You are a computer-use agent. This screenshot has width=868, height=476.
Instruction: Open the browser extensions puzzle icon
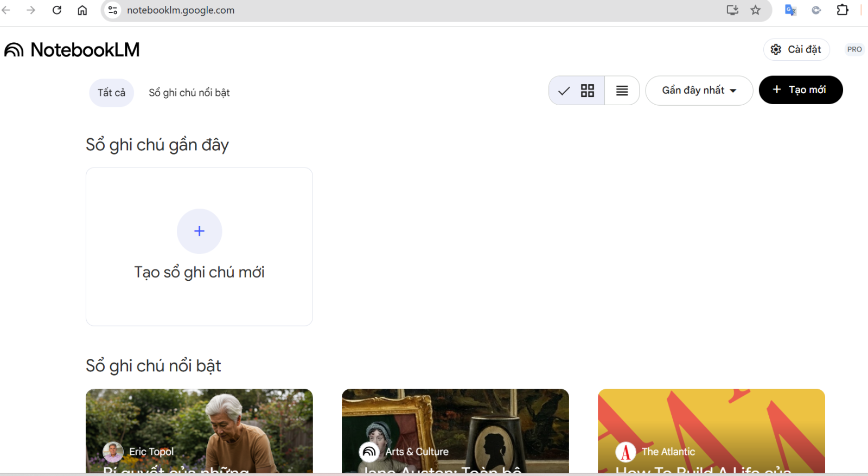click(843, 10)
